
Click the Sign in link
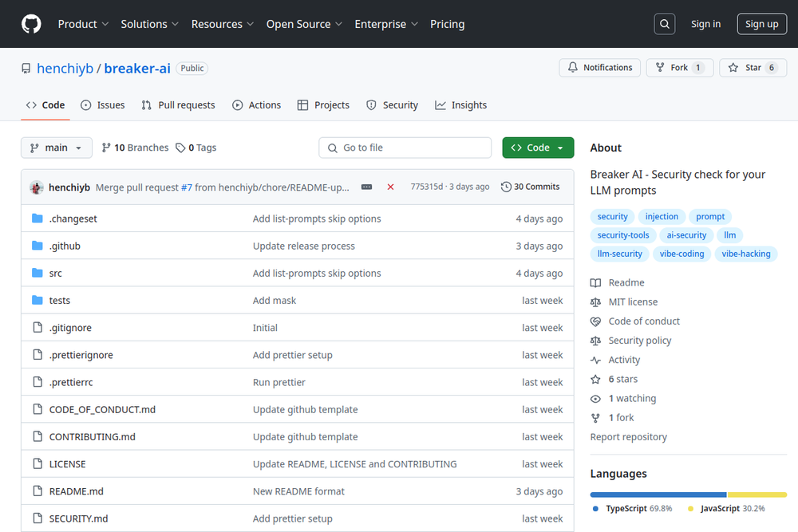tap(705, 24)
